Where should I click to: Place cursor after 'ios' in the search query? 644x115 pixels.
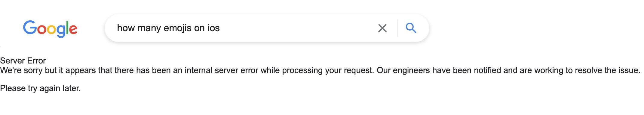220,28
